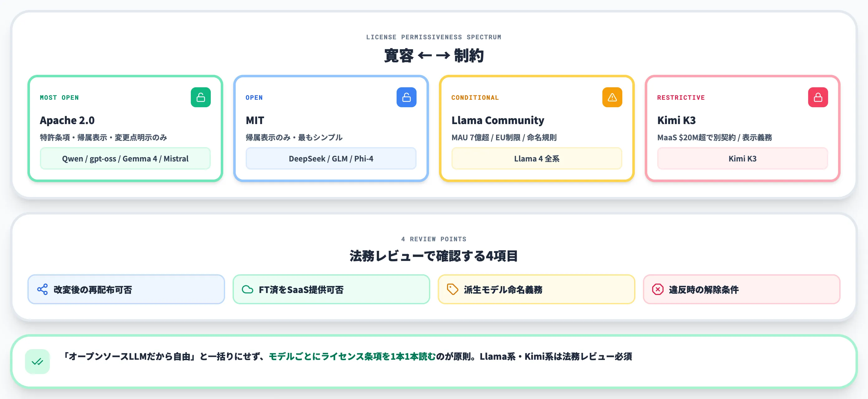Screen dimensions: 868x399
Task: Click the 改変後の再配布可否 review item
Action: [x=126, y=290]
